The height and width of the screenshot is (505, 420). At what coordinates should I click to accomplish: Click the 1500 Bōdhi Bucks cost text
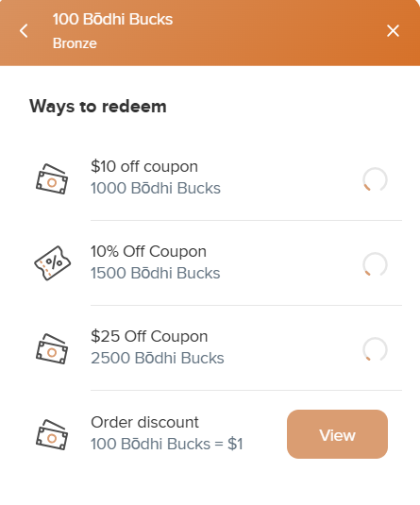(156, 274)
